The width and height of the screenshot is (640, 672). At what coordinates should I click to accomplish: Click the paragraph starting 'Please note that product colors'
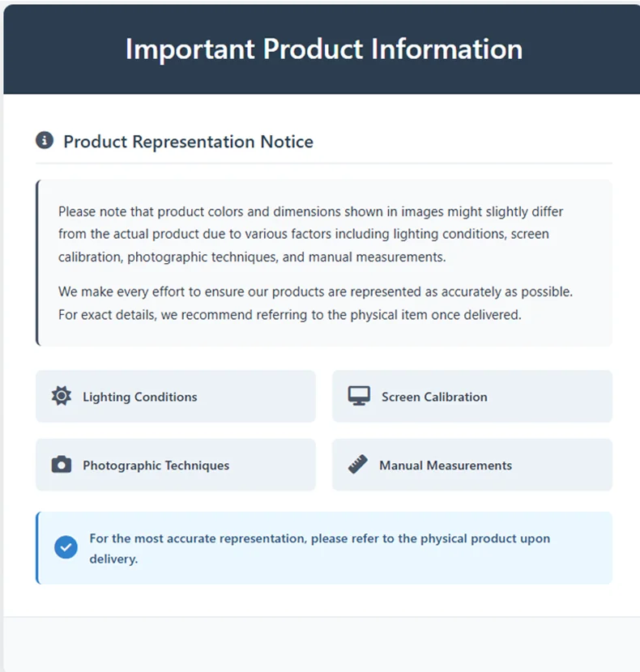(311, 234)
